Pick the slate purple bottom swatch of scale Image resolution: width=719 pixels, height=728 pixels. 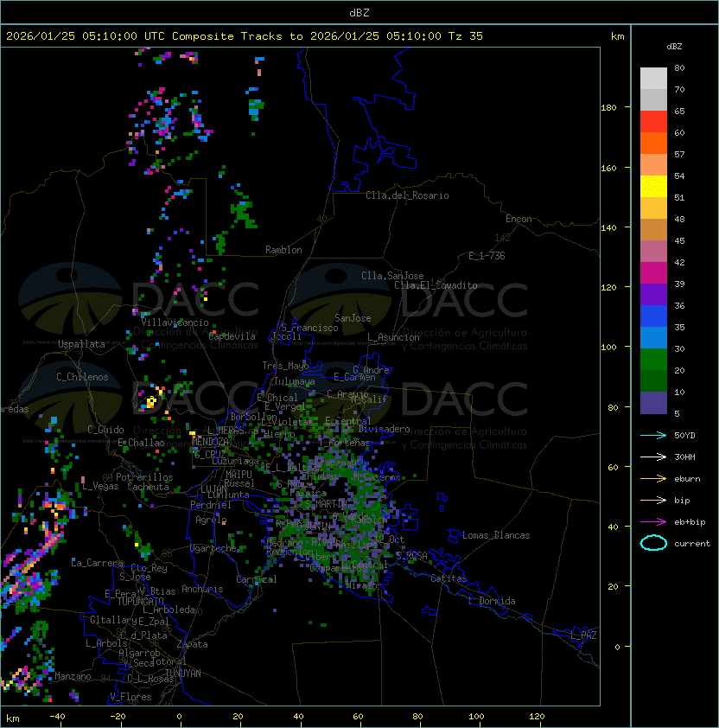tap(653, 403)
